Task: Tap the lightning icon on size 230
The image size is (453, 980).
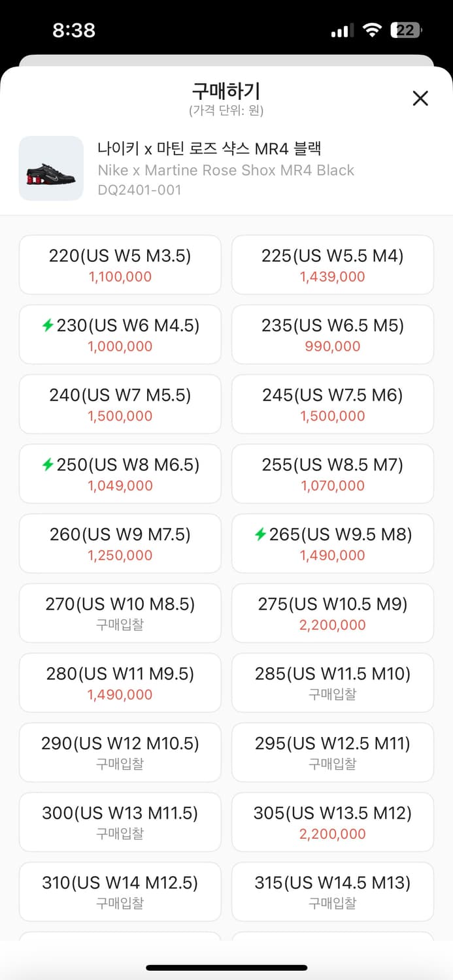Action: (x=47, y=325)
